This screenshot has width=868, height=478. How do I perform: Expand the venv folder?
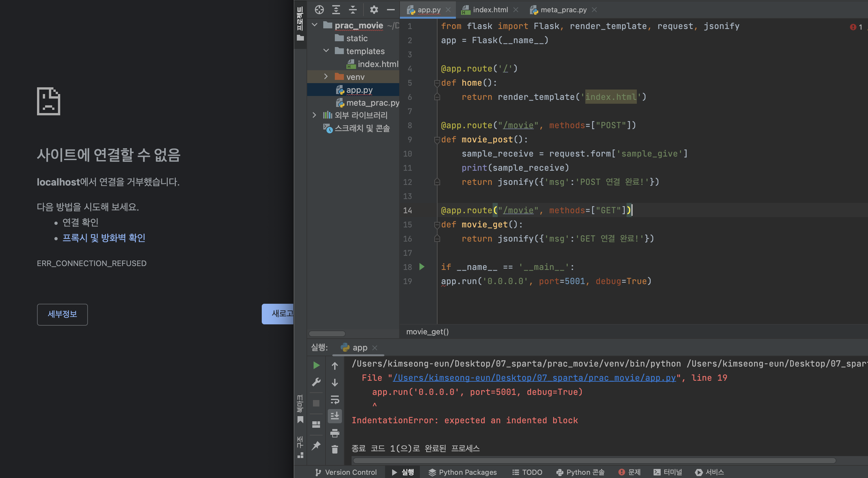tap(326, 77)
